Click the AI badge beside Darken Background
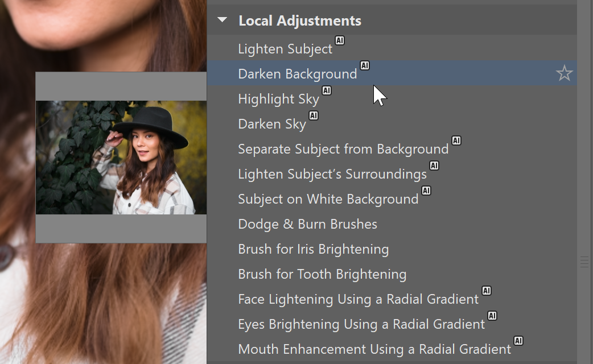Image resolution: width=593 pixels, height=364 pixels. pyautogui.click(x=365, y=65)
